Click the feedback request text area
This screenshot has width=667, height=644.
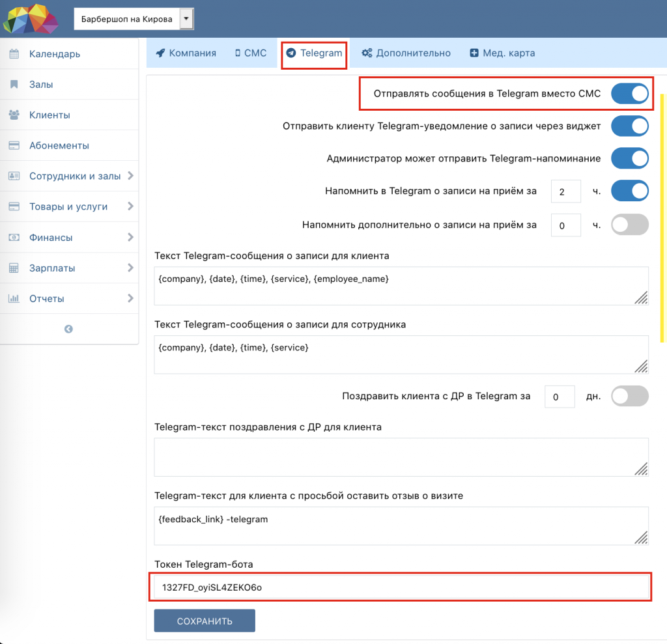point(401,525)
